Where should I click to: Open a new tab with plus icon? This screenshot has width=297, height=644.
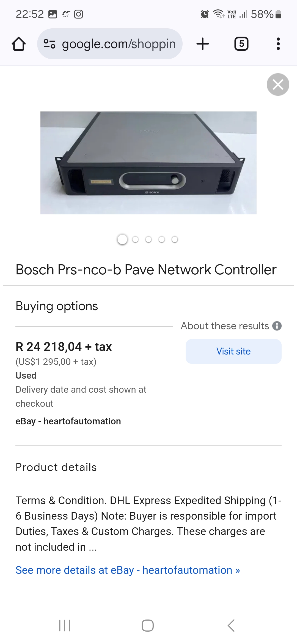(203, 44)
